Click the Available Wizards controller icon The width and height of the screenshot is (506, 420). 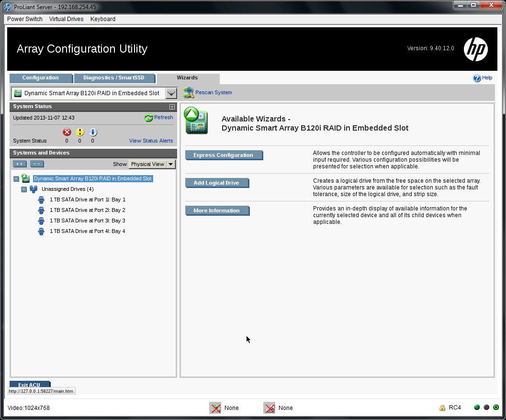196,121
